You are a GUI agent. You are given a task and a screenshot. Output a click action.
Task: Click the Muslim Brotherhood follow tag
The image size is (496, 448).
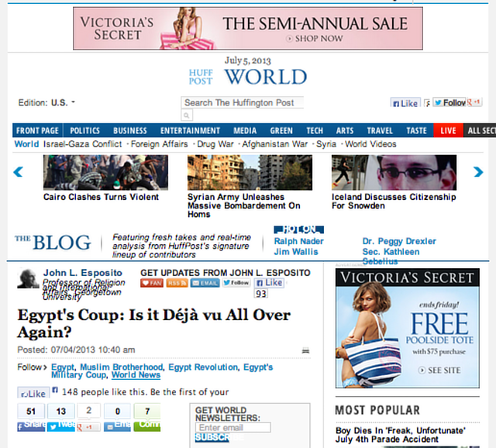(x=122, y=367)
